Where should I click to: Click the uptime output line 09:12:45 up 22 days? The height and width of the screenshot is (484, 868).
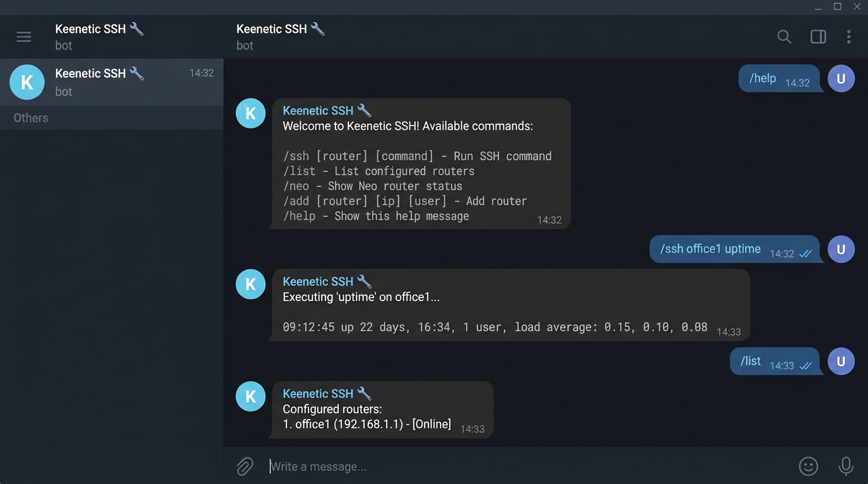(x=495, y=327)
